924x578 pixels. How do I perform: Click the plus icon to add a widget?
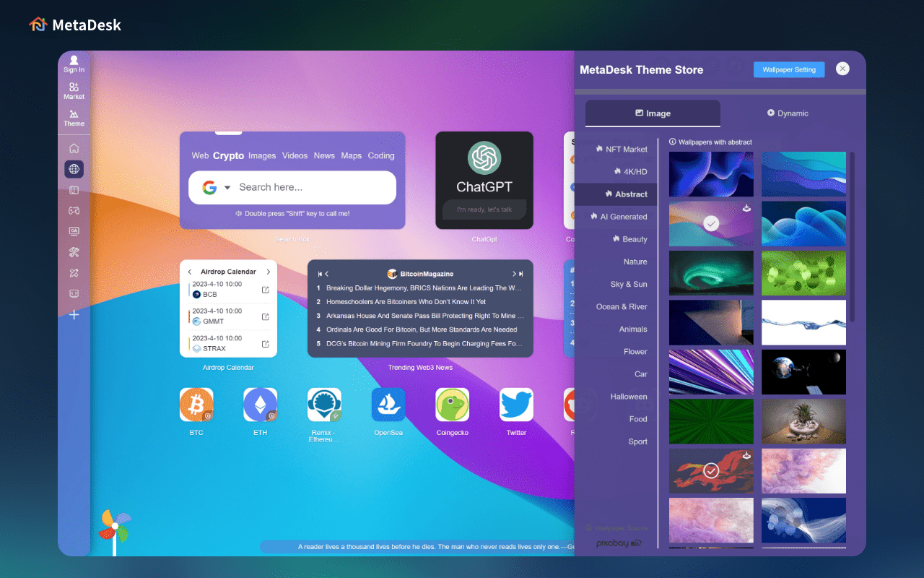tap(74, 315)
